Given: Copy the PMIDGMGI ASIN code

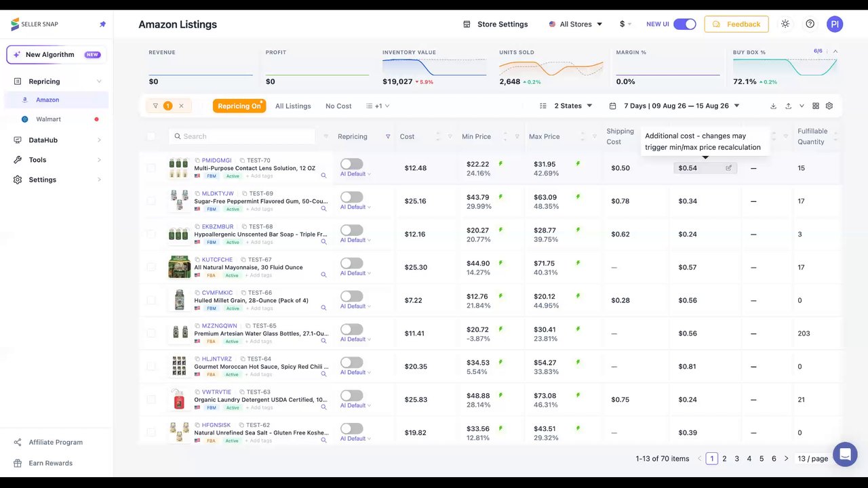Looking at the screenshot, I should [x=197, y=161].
